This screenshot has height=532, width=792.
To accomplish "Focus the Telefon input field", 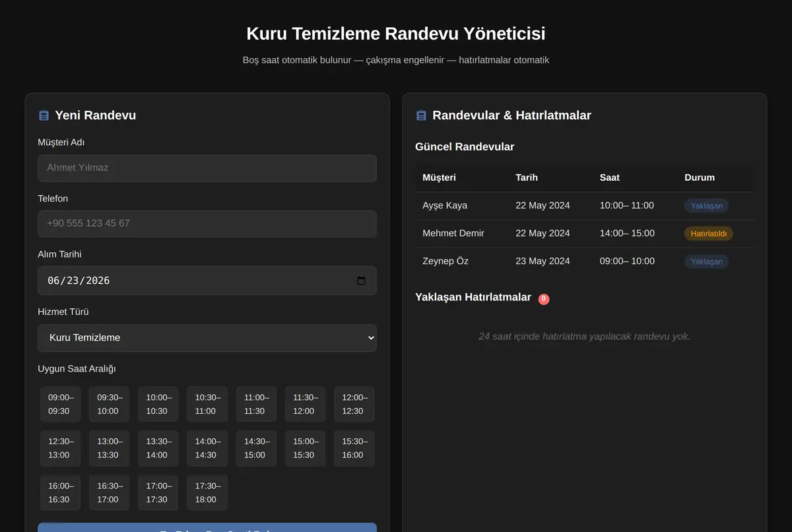I will pos(207,224).
